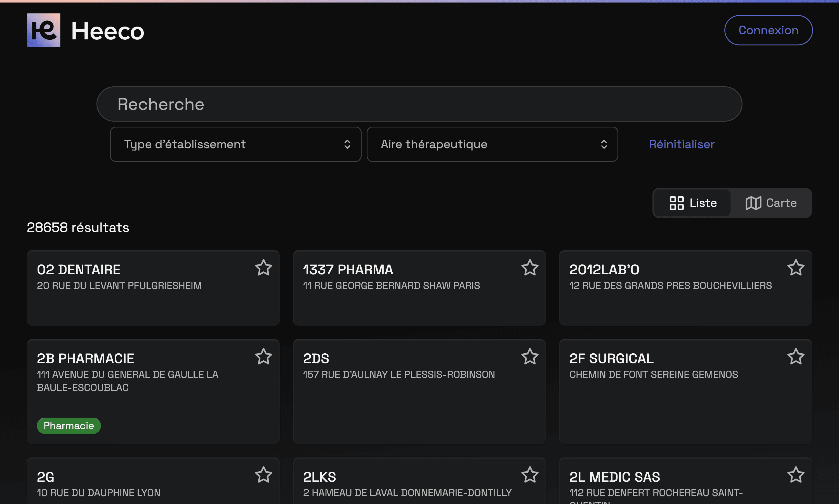The width and height of the screenshot is (839, 504).
Task: Favorite 02 DENTAIRE with its star
Action: pos(264,268)
